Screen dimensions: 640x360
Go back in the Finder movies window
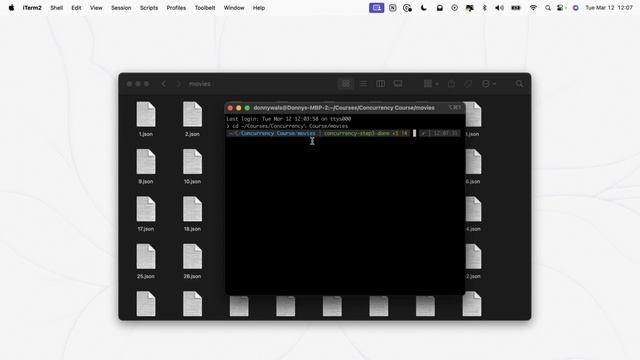(164, 84)
